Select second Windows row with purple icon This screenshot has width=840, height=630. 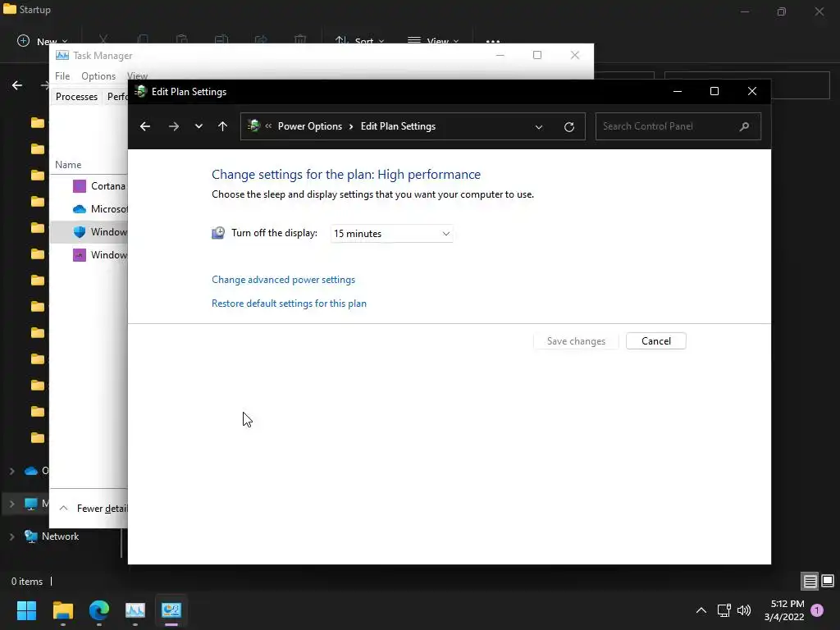pos(89,255)
